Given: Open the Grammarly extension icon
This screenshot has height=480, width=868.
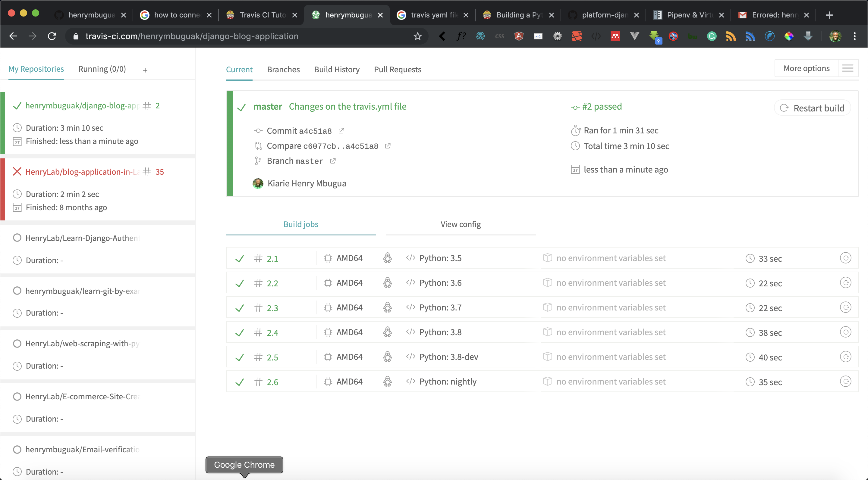Looking at the screenshot, I should pyautogui.click(x=712, y=36).
